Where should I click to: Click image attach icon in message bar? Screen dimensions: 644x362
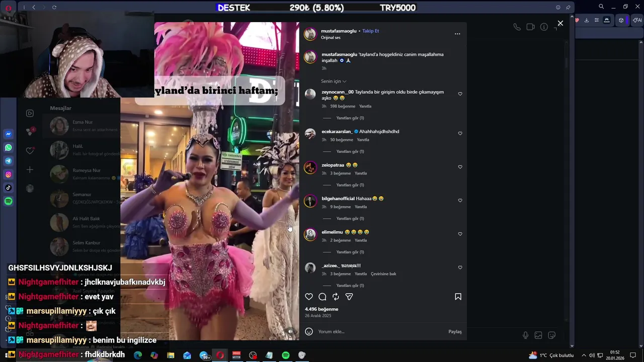coord(538,335)
